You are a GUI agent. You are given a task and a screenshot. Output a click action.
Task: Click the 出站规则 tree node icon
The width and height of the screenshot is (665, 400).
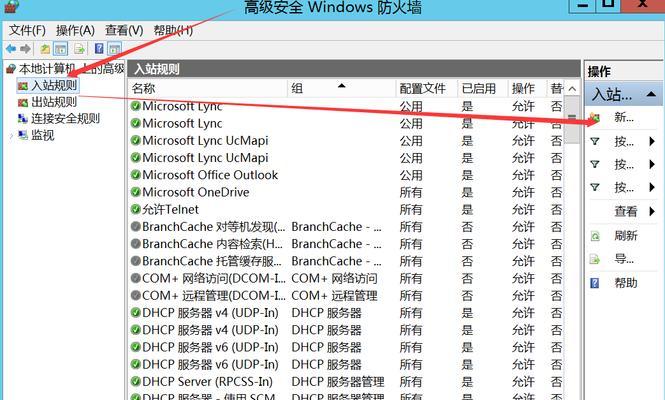(x=23, y=102)
